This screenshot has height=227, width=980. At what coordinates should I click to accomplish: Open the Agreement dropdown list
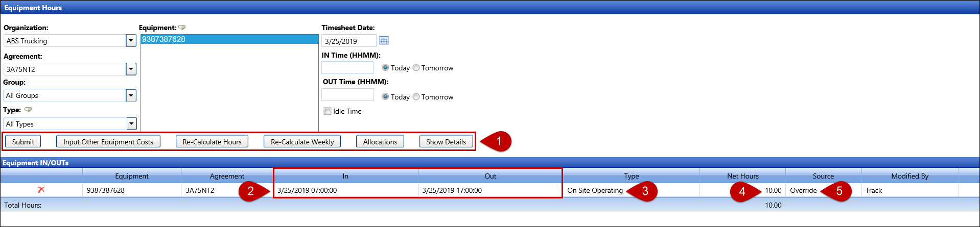point(131,69)
